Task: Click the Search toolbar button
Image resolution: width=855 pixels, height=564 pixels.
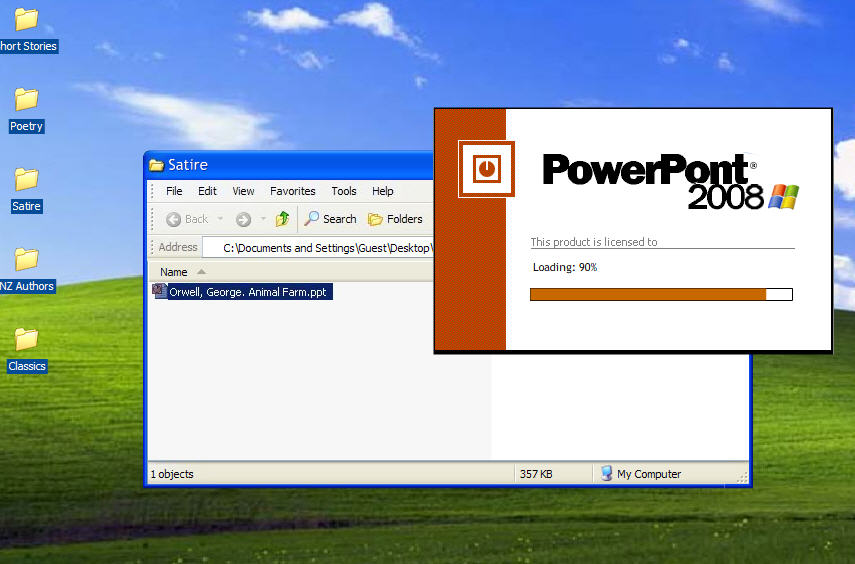Action: tap(330, 219)
